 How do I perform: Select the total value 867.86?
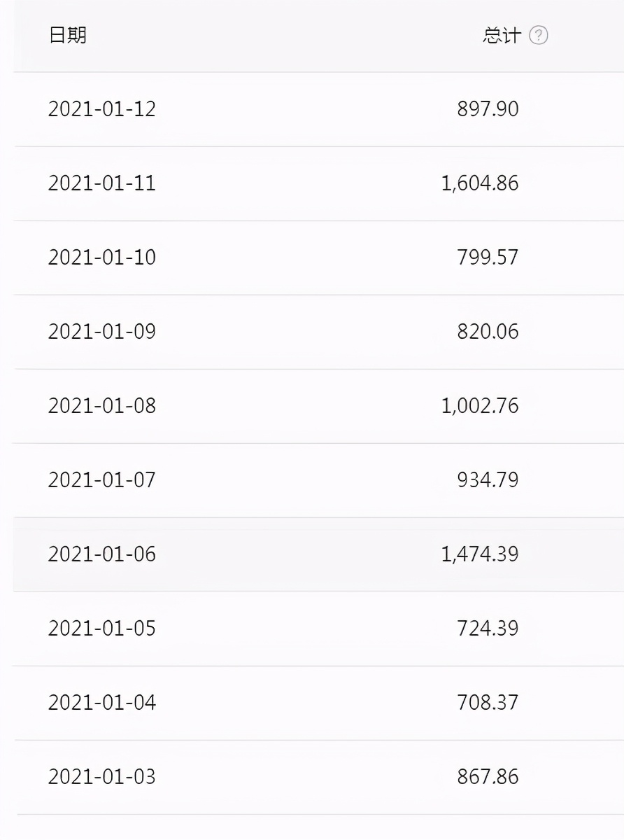point(488,777)
